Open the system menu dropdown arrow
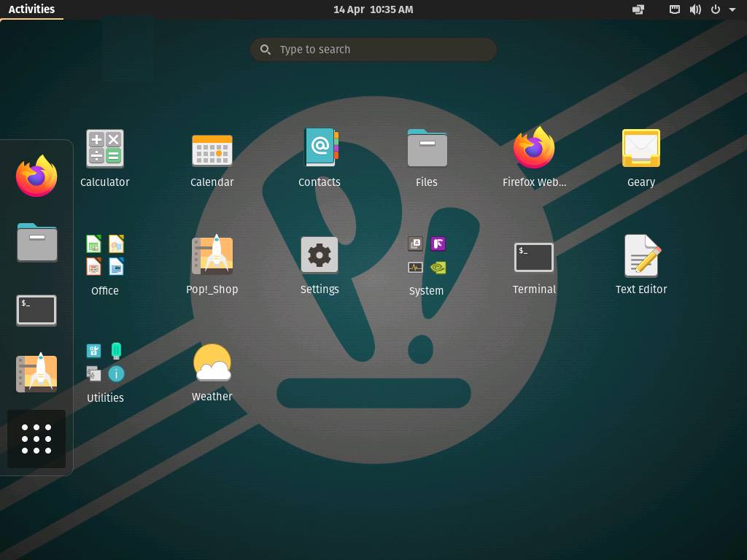The height and width of the screenshot is (560, 747). [732, 9]
